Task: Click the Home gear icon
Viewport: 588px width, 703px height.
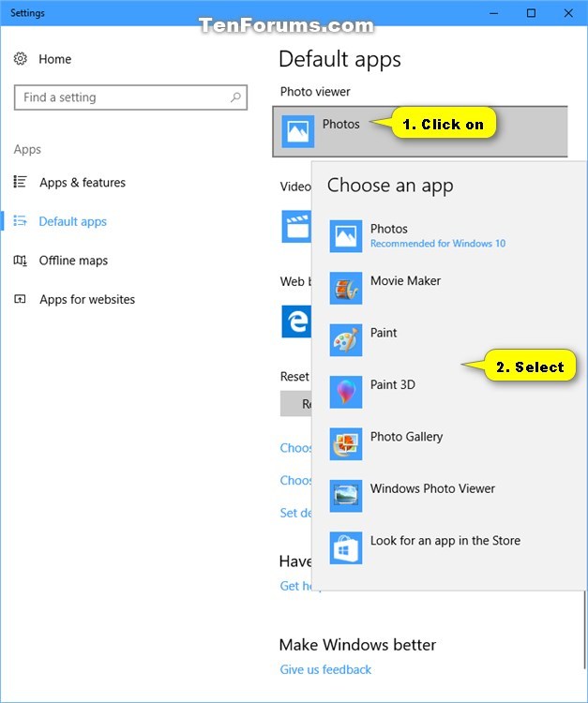Action: click(x=21, y=59)
